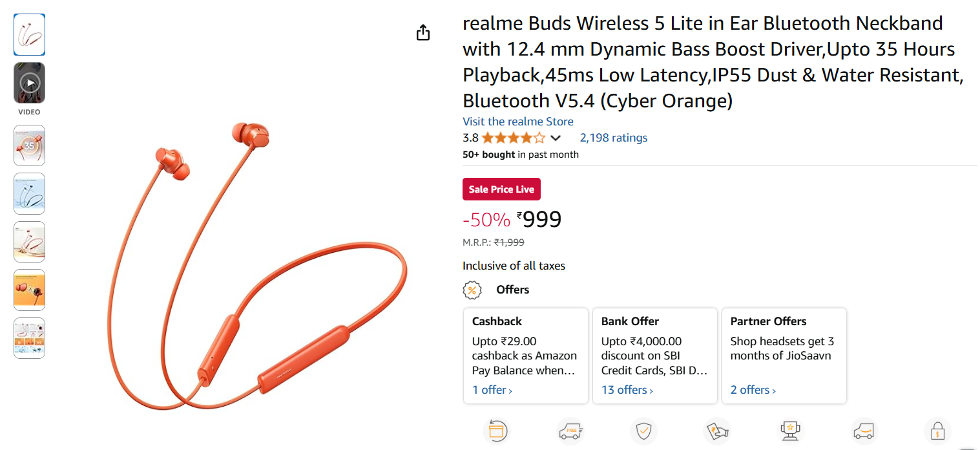Viewport: 980px width, 450px height.
Task: Expand the Cashback '1 offer' link
Action: 492,390
